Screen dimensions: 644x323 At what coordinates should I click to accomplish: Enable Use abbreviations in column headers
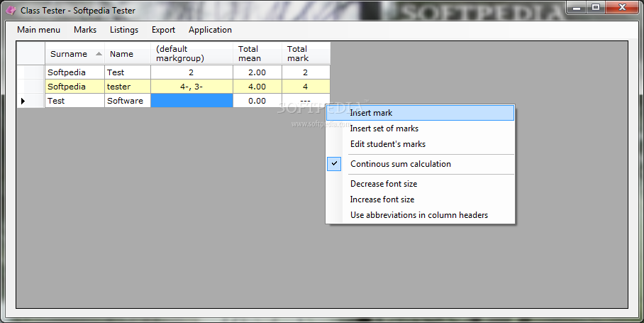pyautogui.click(x=420, y=215)
